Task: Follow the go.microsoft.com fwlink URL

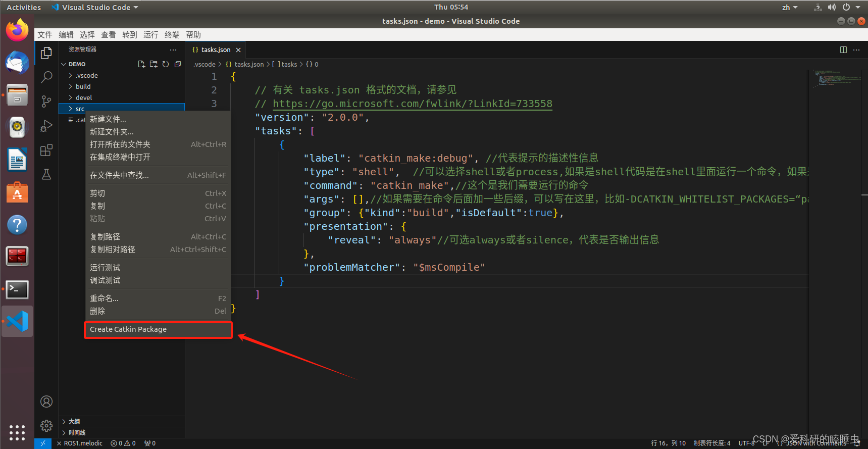Action: point(413,104)
